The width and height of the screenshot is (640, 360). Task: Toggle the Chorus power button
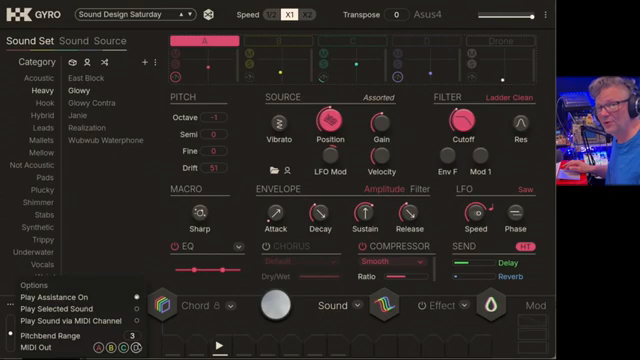pos(266,247)
